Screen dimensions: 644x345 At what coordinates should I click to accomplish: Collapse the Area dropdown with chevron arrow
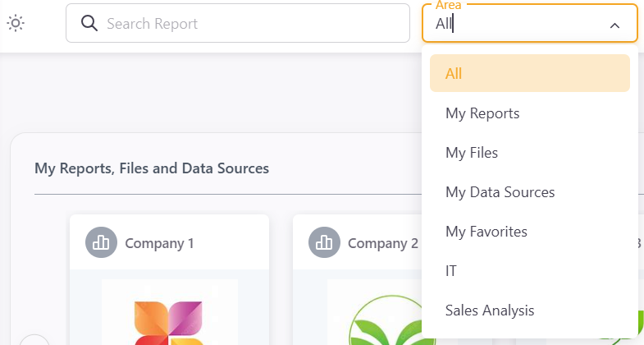tap(614, 25)
